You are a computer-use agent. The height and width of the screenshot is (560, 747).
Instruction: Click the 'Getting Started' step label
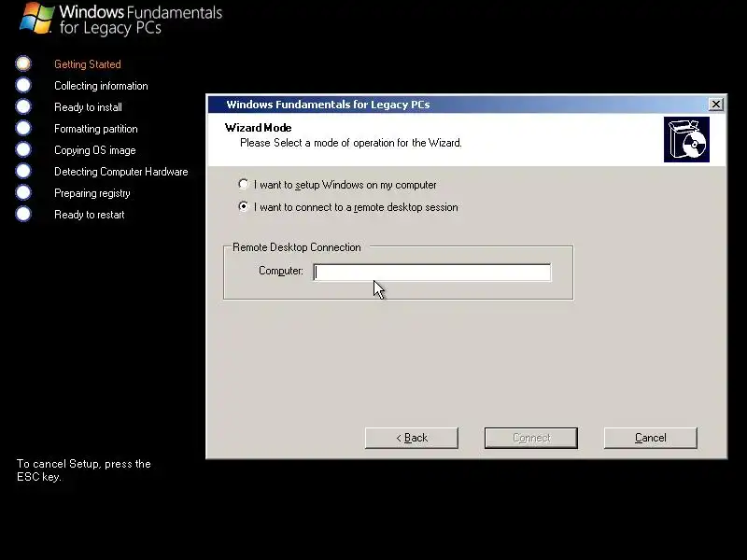click(88, 64)
